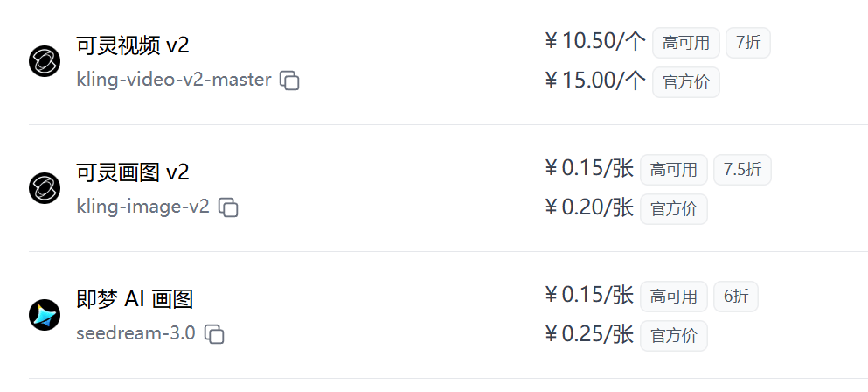Select the seedream-3.0 identifier text
The height and width of the screenshot is (392, 868).
point(135,333)
